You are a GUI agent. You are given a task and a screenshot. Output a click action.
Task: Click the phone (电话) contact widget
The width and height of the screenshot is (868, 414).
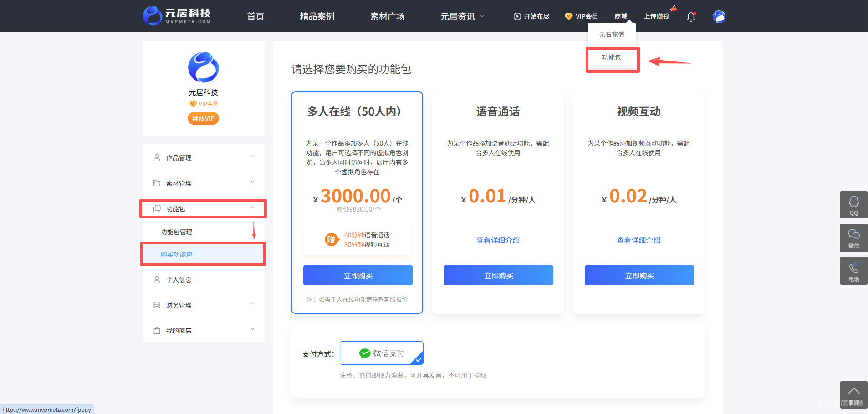coord(853,271)
